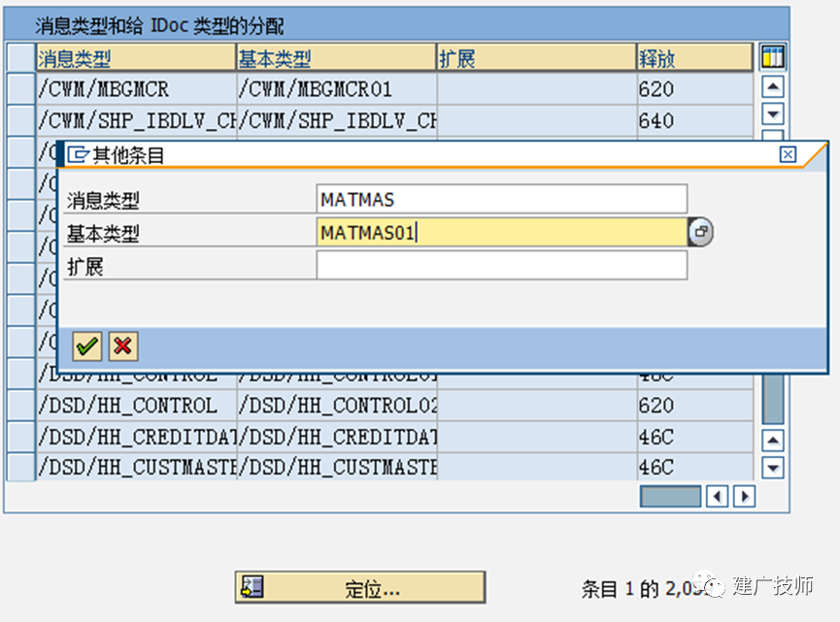Select row of /CWM/MBGMCR
The width and height of the screenshot is (840, 622).
21,89
